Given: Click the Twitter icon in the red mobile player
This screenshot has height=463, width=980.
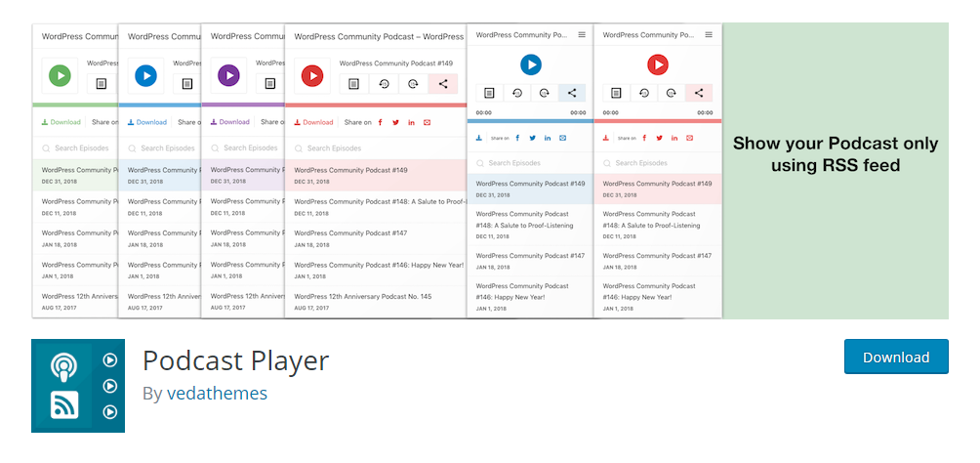Looking at the screenshot, I should click(x=660, y=138).
